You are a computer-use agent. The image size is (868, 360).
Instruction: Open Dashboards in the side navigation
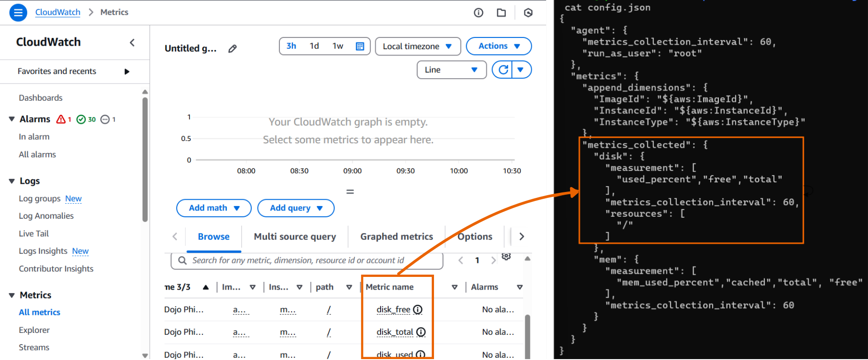(x=41, y=98)
